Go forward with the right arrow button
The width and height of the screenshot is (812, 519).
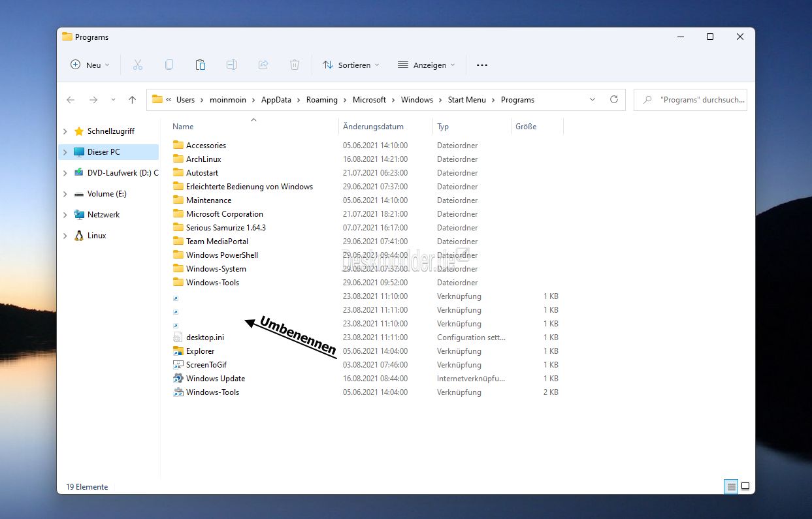93,100
